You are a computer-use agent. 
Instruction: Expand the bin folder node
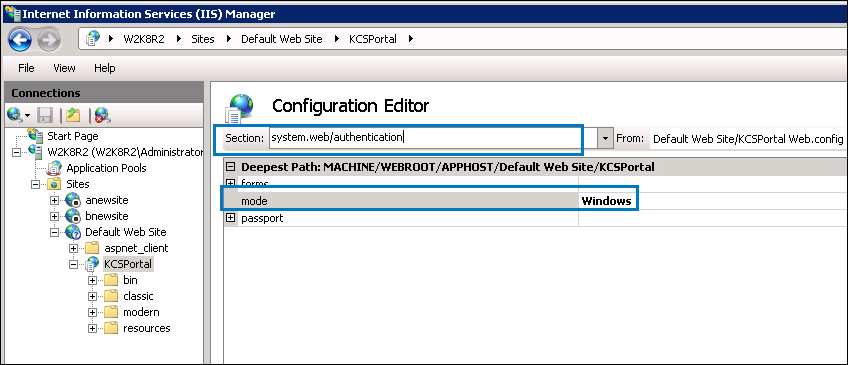click(92, 281)
